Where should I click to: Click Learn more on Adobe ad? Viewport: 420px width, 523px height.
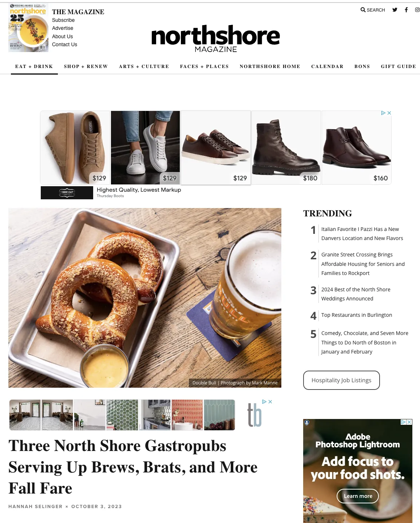click(358, 496)
